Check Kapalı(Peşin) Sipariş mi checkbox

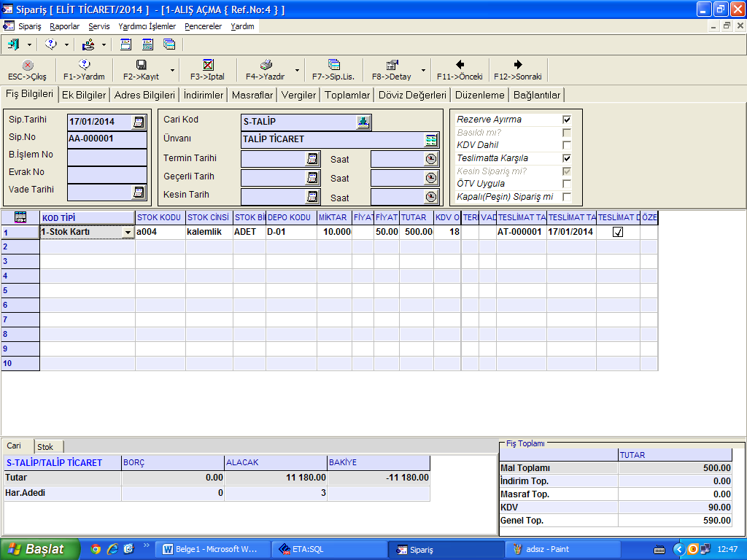[566, 197]
